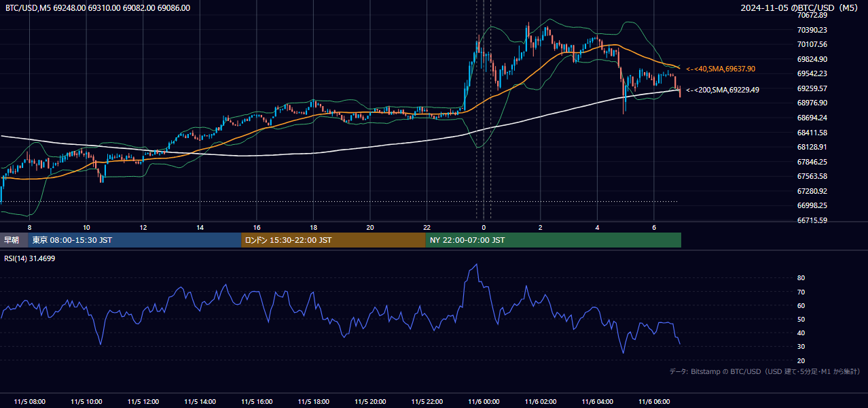Click RSI axis level 50

pos(801,319)
